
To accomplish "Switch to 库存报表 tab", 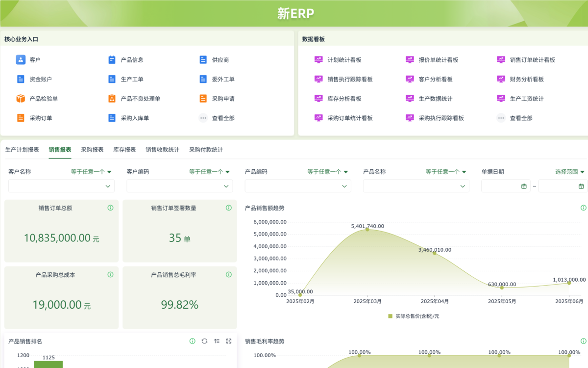I will 124,150.
